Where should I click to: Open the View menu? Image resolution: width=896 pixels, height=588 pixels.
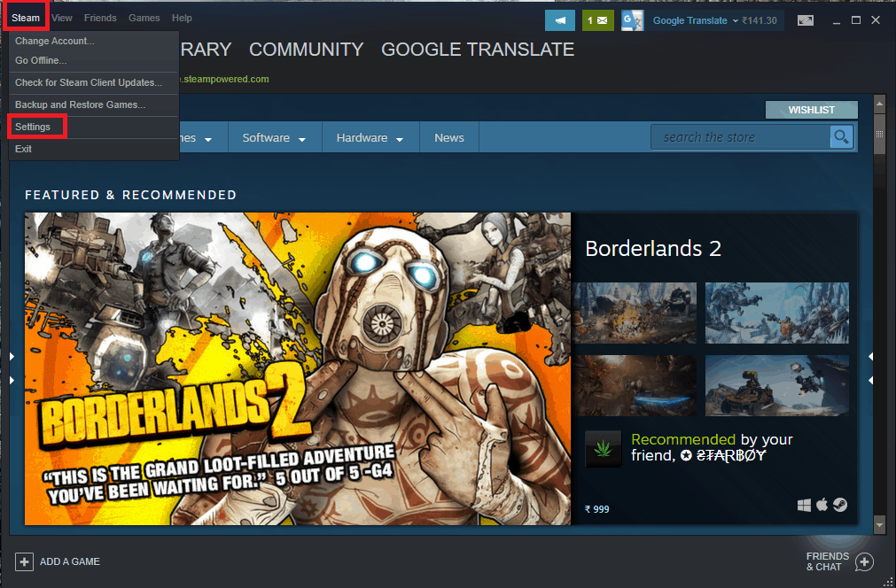pyautogui.click(x=62, y=18)
